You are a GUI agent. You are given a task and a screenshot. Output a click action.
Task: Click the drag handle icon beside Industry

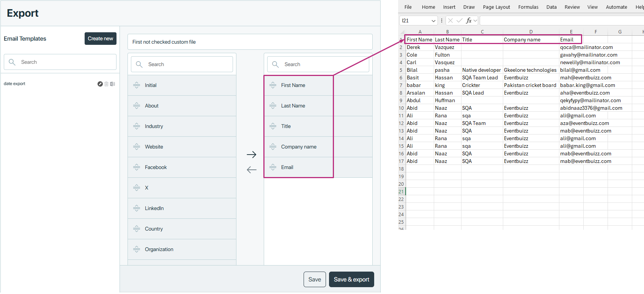coord(137,126)
